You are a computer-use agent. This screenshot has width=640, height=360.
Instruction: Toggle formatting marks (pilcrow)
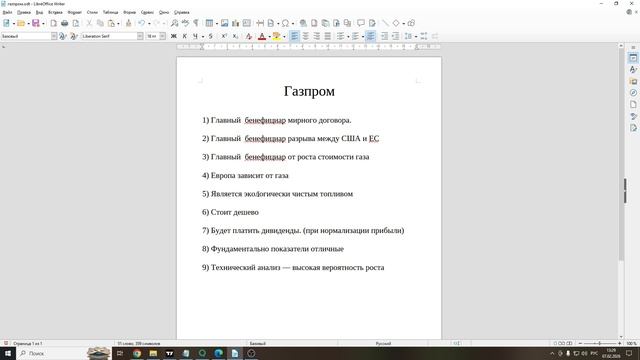tap(196, 23)
